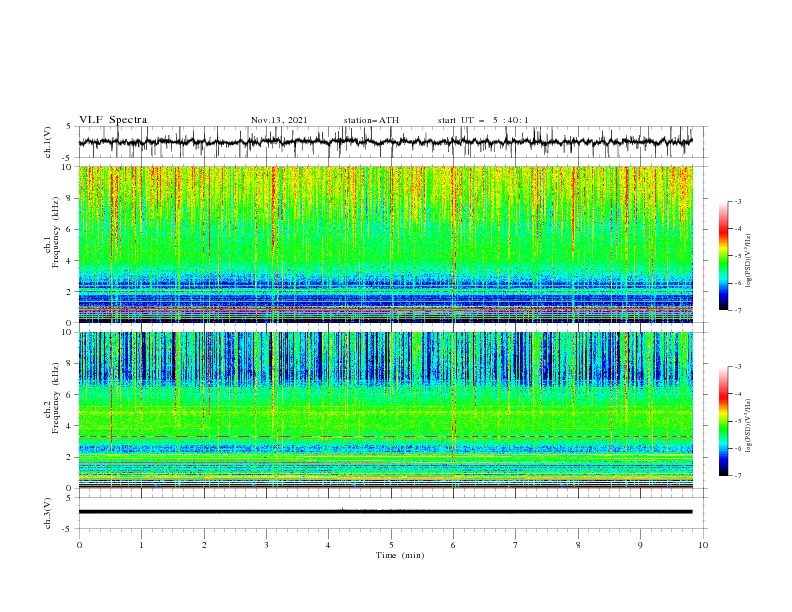
Task: Click the ch.2 spectrogram panel
Action: coord(386,410)
